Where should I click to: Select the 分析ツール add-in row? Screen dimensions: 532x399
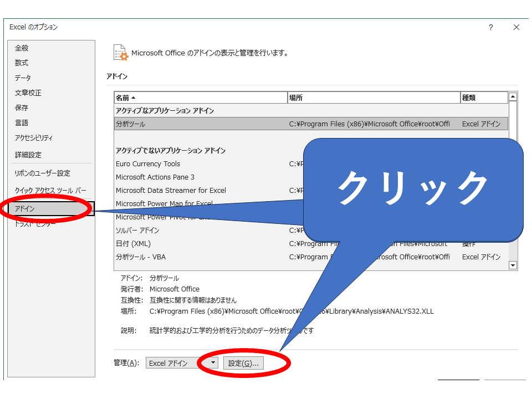(x=199, y=124)
